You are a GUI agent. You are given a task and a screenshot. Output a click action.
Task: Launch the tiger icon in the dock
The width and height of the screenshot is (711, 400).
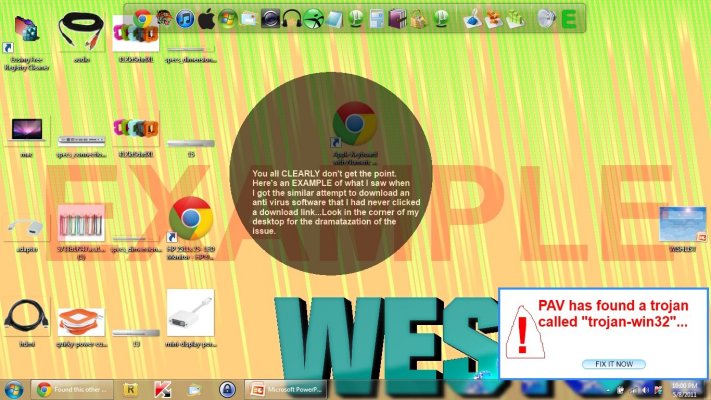[164, 19]
